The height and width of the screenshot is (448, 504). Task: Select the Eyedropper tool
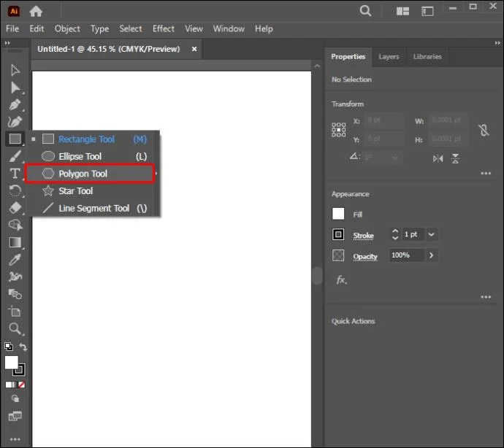click(15, 260)
